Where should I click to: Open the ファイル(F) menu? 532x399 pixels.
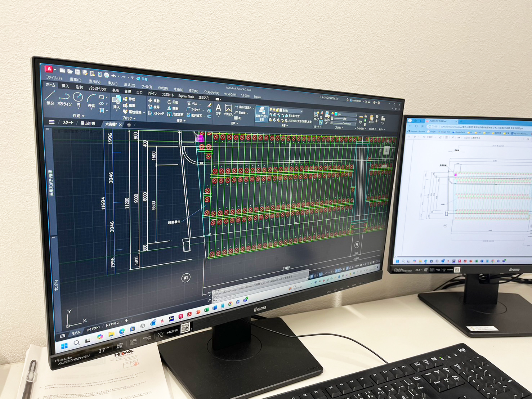pyautogui.click(x=54, y=78)
